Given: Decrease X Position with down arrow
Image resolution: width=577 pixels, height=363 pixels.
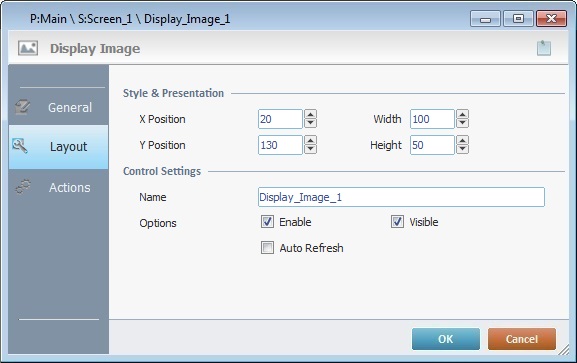Looking at the screenshot, I should [x=310, y=123].
